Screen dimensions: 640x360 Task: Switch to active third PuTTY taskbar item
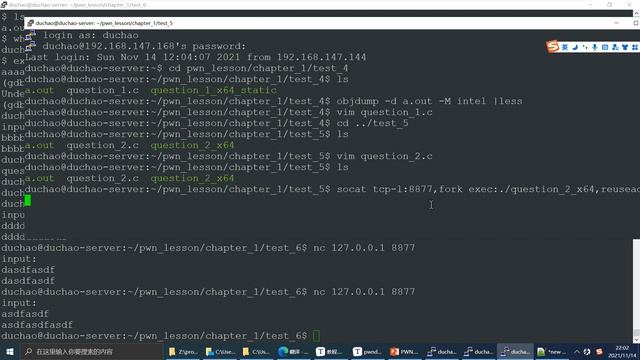click(x=515, y=351)
